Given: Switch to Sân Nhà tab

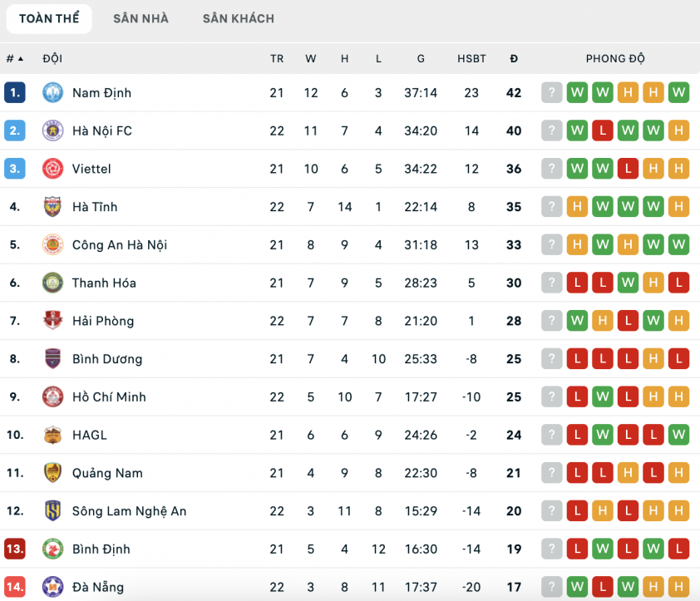Looking at the screenshot, I should tap(140, 19).
